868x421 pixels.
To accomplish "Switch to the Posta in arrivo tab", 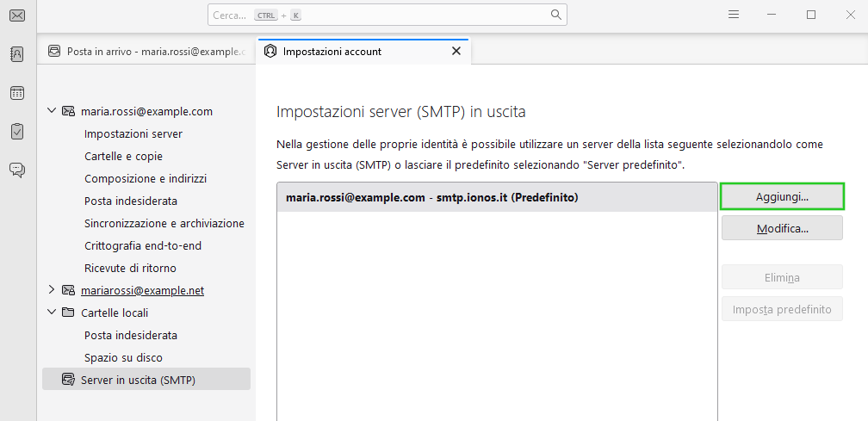I will [146, 51].
